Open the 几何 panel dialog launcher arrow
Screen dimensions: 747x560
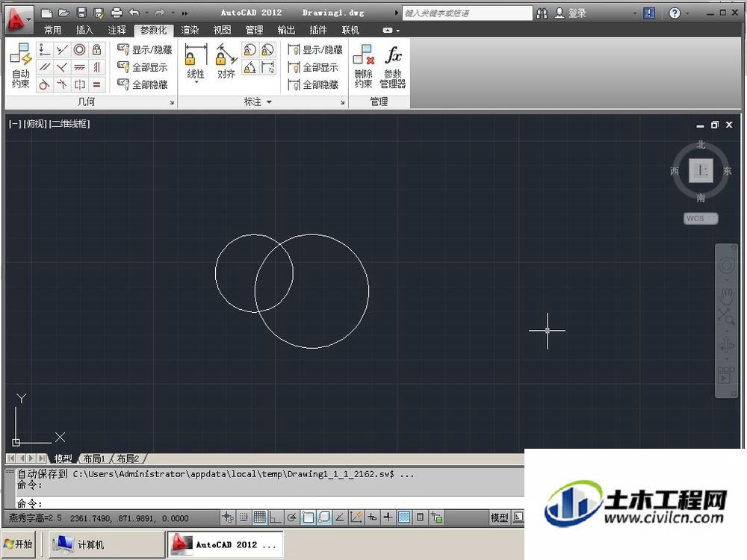click(172, 102)
